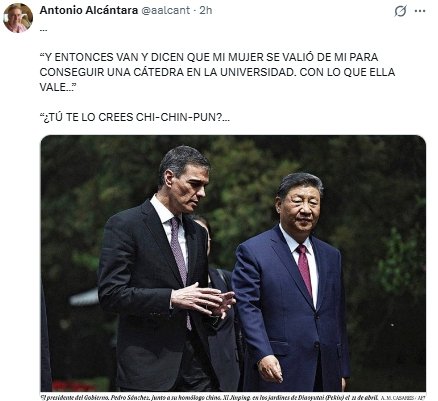Open the Grok explain-post icon
Image resolution: width=438 pixels, height=401 pixels.
[x=400, y=11]
